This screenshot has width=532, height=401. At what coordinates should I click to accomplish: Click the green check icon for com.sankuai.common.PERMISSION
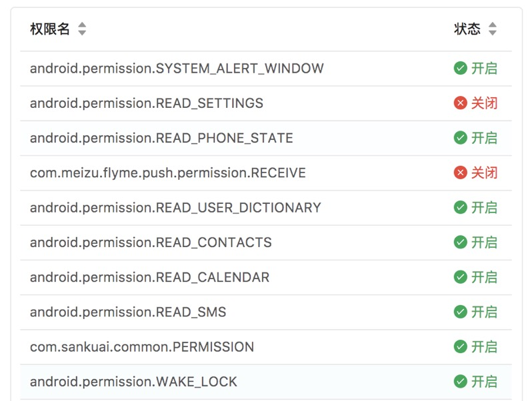coord(460,347)
